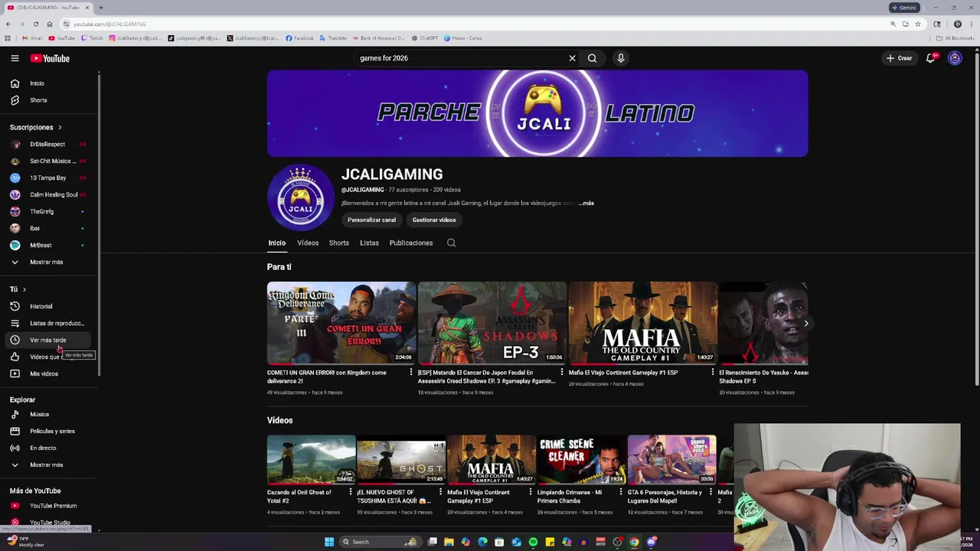
Task: Click Personalizar canal button
Action: (x=371, y=220)
